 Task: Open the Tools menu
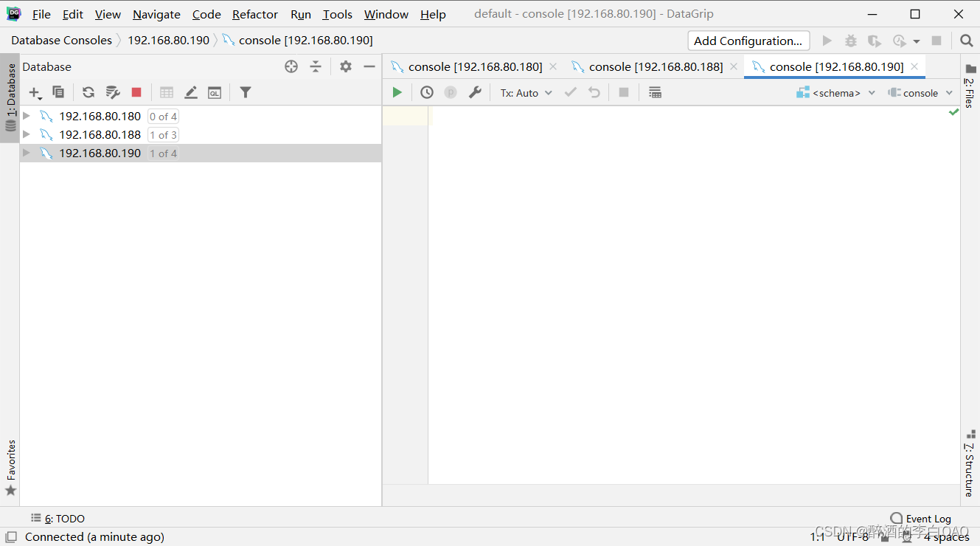click(337, 13)
